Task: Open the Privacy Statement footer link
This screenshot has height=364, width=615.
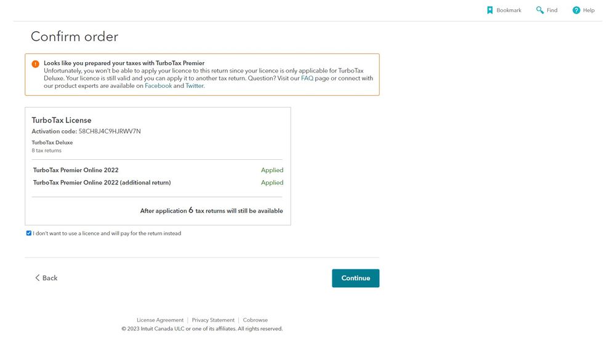Action: tap(213, 320)
